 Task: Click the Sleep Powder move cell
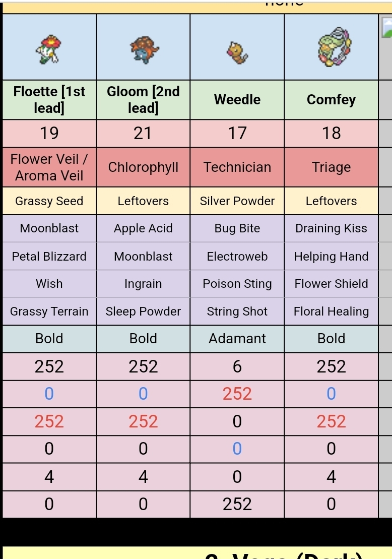click(x=143, y=312)
